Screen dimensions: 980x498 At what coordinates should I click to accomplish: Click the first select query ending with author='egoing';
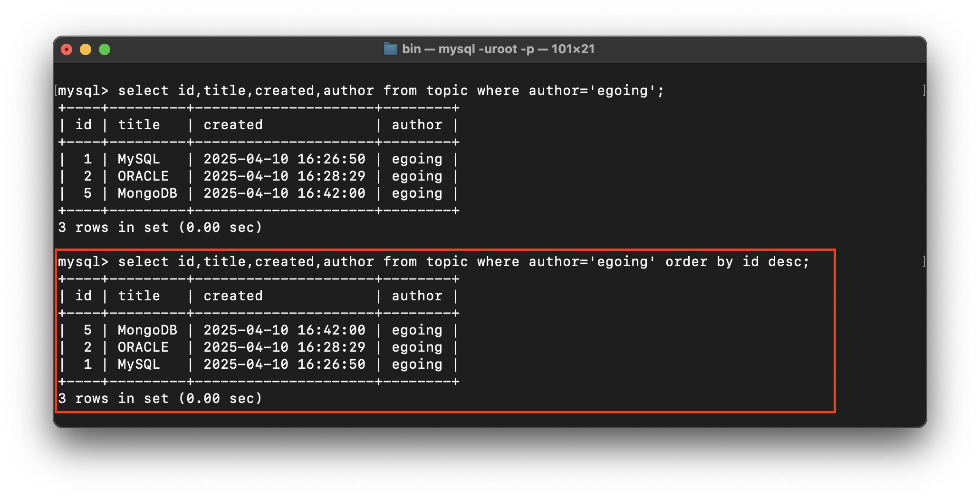point(391,91)
